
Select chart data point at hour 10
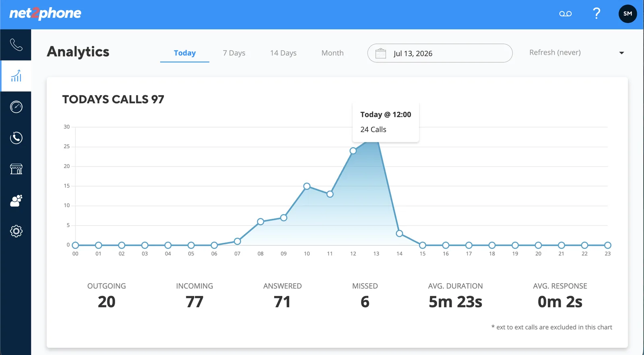coord(307,186)
